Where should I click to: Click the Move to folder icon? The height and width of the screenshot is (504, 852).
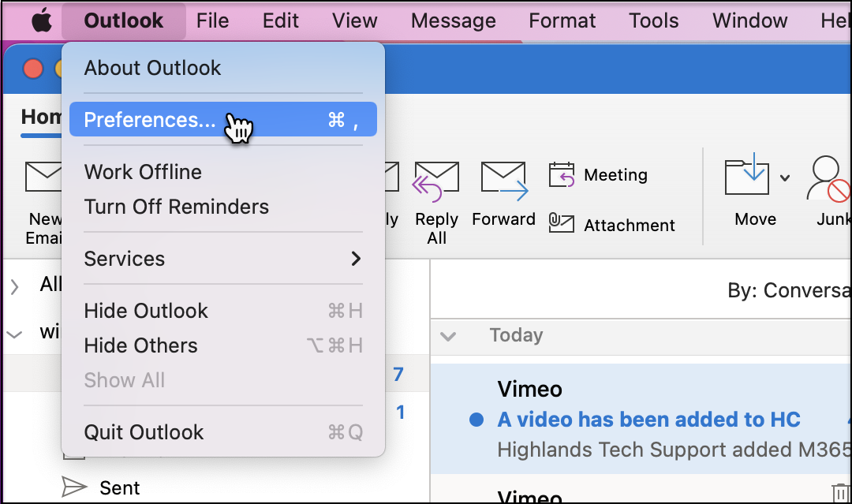[745, 177]
